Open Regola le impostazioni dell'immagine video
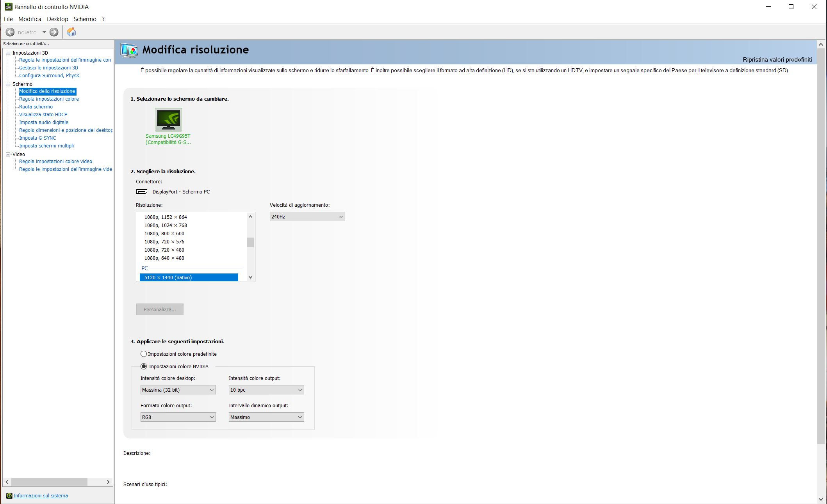 pyautogui.click(x=65, y=169)
